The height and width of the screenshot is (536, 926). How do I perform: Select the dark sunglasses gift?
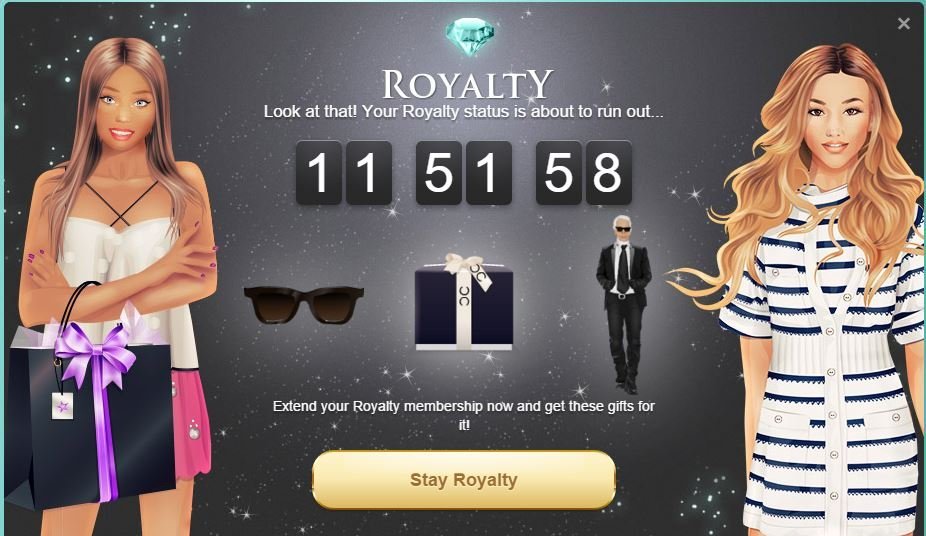click(304, 303)
